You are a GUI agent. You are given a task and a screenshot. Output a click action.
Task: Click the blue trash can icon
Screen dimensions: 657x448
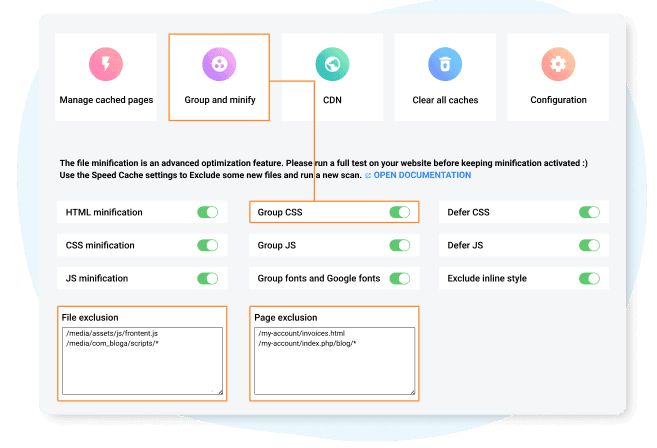pyautogui.click(x=445, y=64)
